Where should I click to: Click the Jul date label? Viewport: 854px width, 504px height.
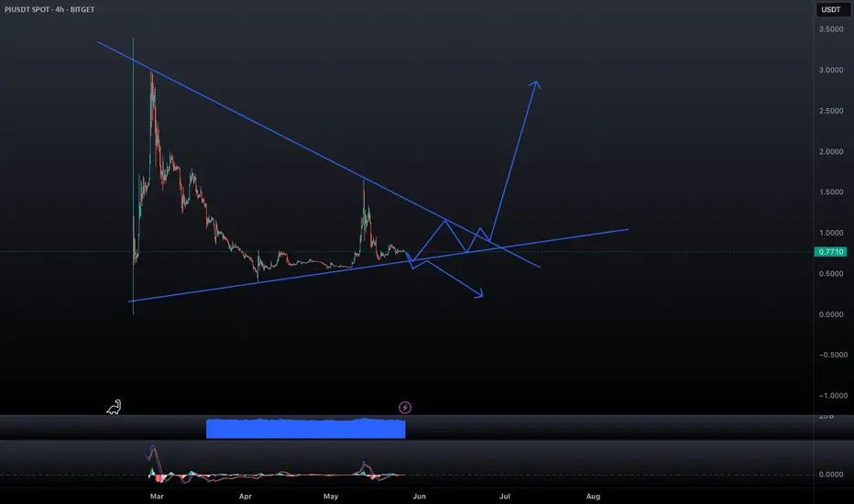pyautogui.click(x=505, y=497)
